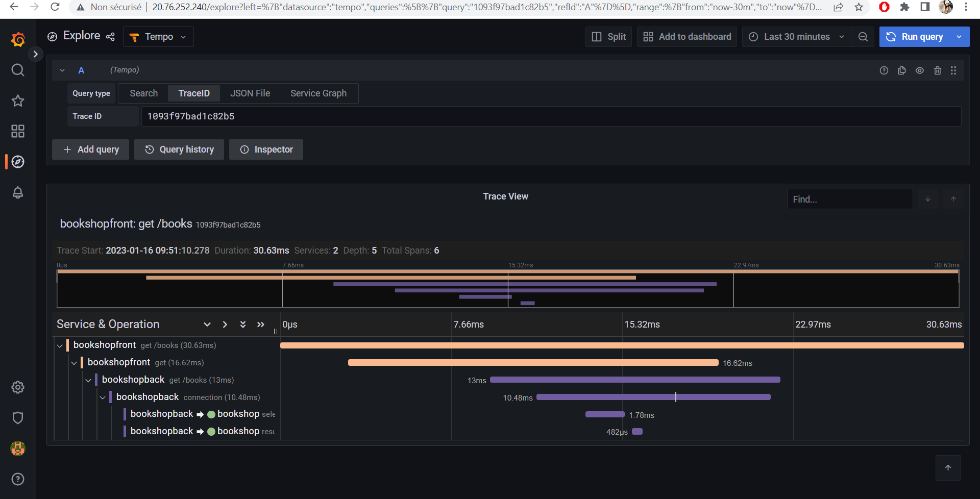Open the search icon in sidebar
This screenshot has height=499, width=980.
tap(18, 70)
